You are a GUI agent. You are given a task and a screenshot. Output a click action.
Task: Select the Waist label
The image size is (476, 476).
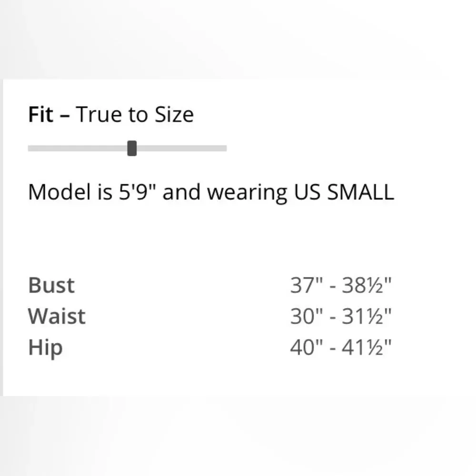[x=57, y=317]
